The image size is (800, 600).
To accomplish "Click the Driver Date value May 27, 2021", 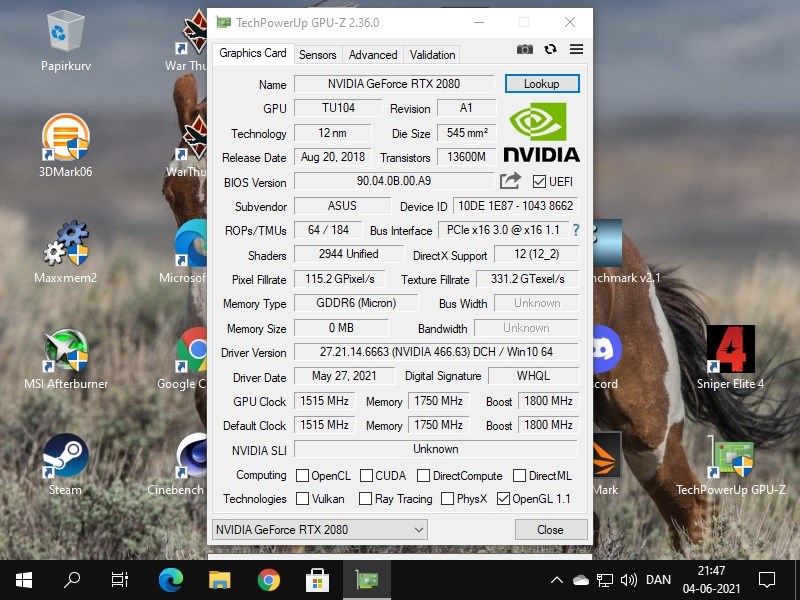I will (x=344, y=376).
